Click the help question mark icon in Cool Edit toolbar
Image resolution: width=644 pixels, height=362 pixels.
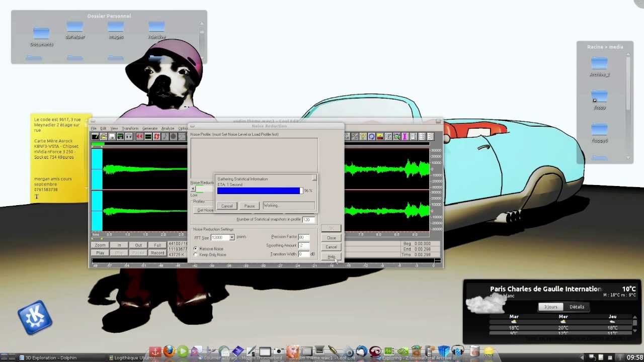(x=363, y=136)
